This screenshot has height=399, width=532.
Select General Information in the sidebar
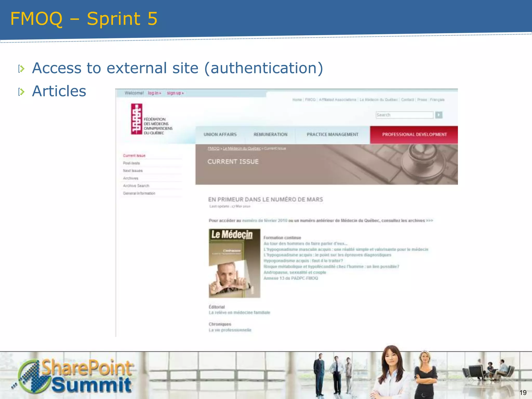(139, 193)
